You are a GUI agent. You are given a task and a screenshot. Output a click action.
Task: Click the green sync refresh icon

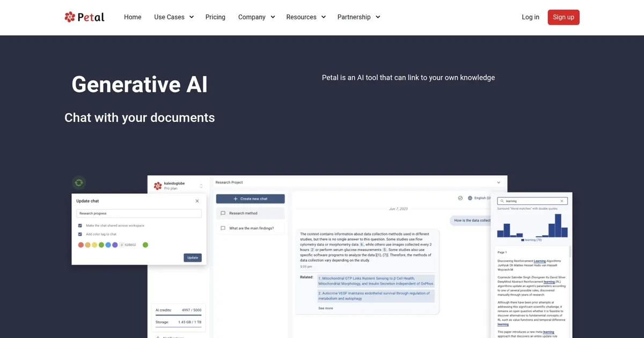tap(79, 183)
